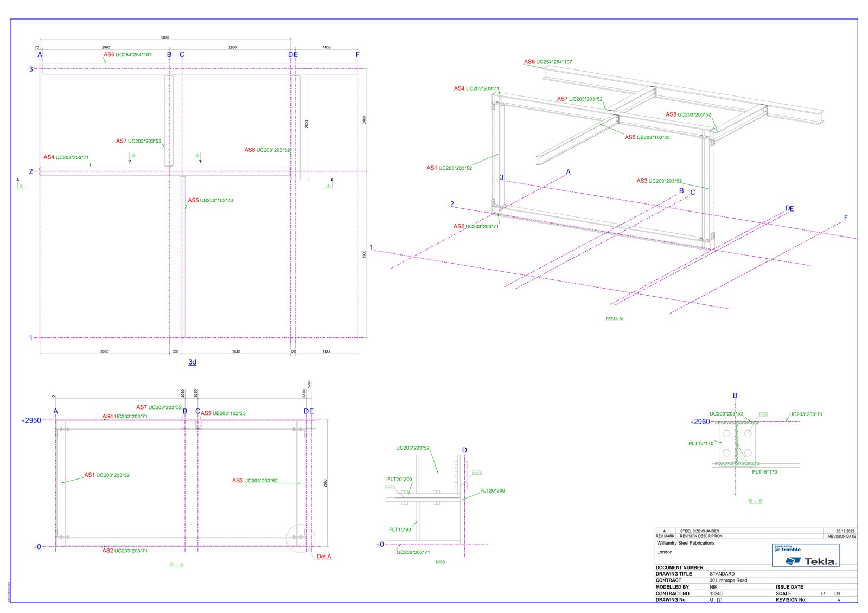This screenshot has height=613, width=868.
Task: Select the left section marker A beside the plan view
Action: click(21, 186)
